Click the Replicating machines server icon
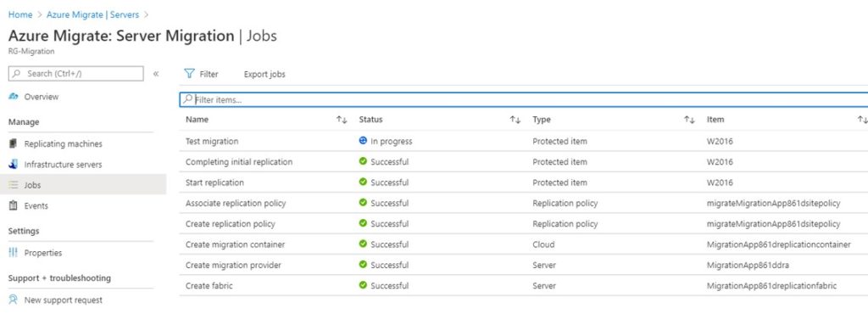 coord(14,144)
